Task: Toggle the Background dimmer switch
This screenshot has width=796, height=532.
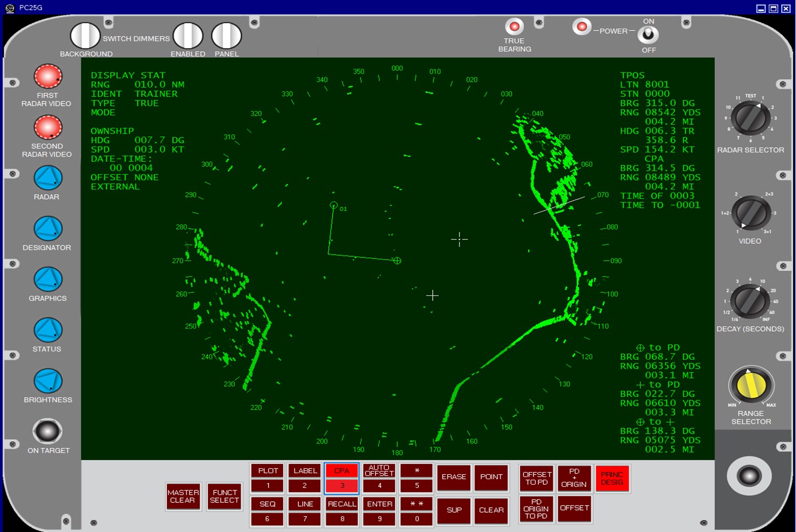Action: (85, 36)
